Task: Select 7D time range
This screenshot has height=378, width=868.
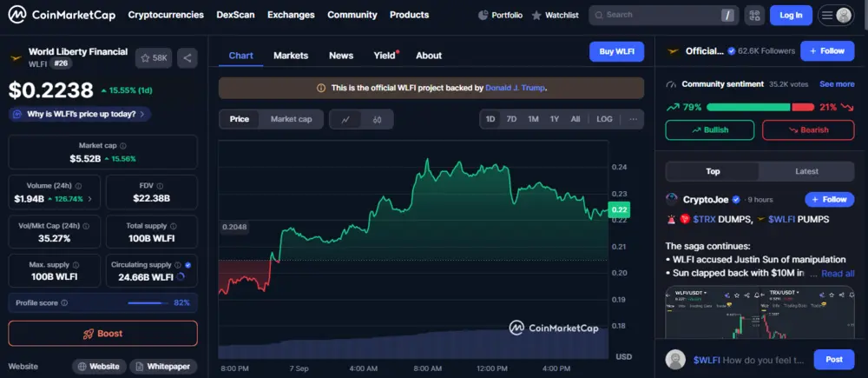Action: click(511, 119)
